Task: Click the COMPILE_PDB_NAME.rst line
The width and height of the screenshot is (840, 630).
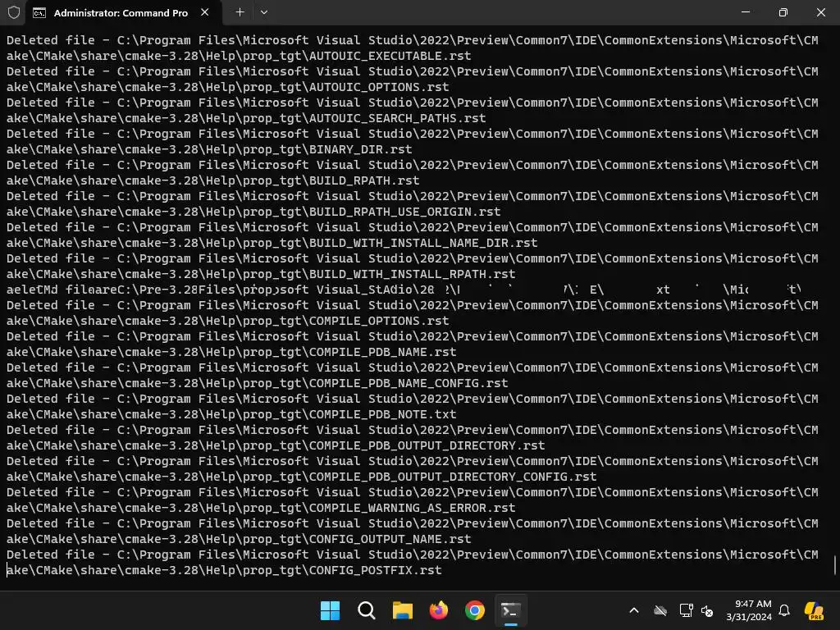Action: click(x=231, y=352)
